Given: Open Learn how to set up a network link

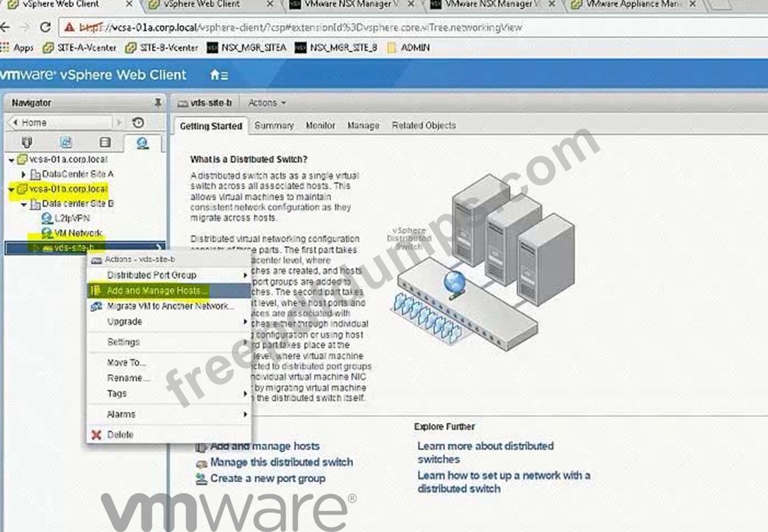Looking at the screenshot, I should click(503, 482).
